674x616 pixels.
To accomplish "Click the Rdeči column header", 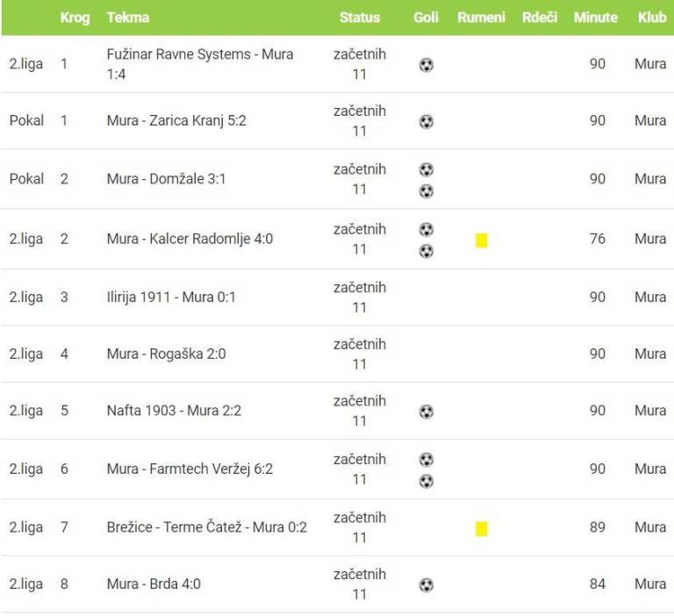I will point(539,18).
